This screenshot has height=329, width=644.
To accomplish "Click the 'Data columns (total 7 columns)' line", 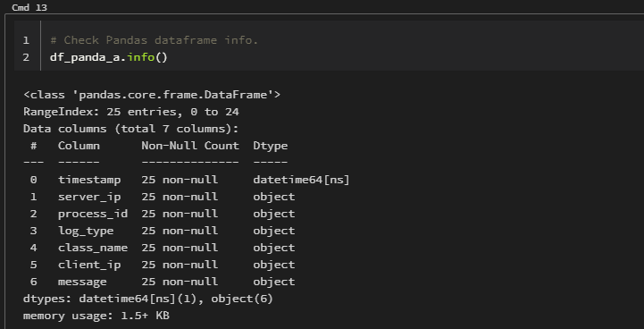I will coord(131,129).
